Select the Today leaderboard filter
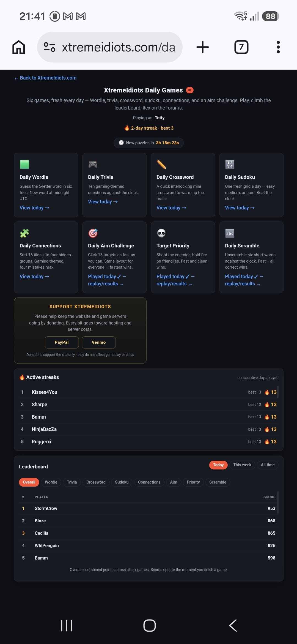The width and height of the screenshot is (297, 644). (218, 465)
